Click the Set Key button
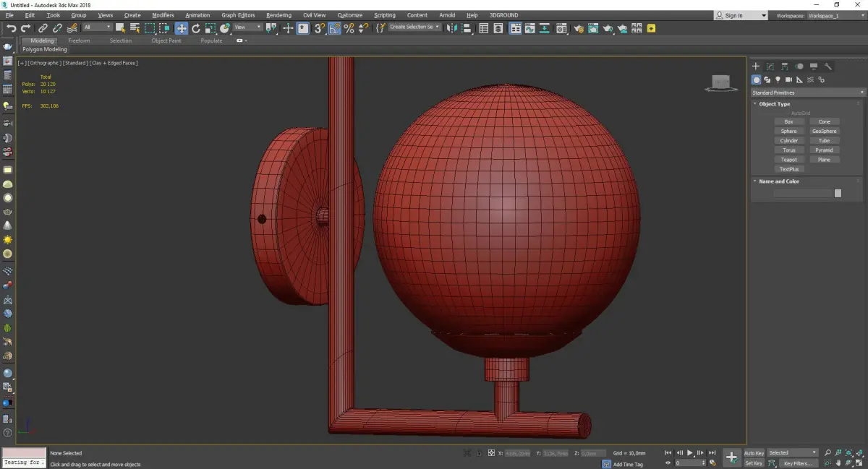Viewport: 868px width, 469px height. 754,463
